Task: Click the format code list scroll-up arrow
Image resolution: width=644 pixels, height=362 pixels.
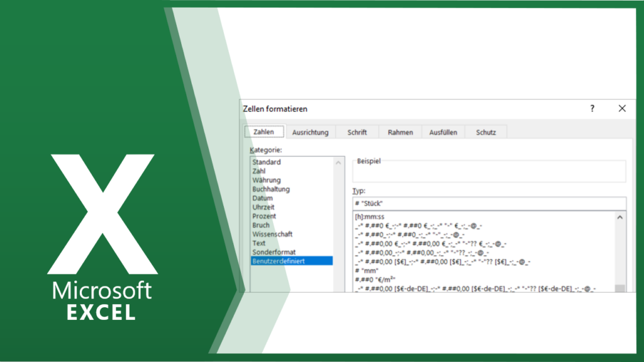Action: [x=620, y=217]
